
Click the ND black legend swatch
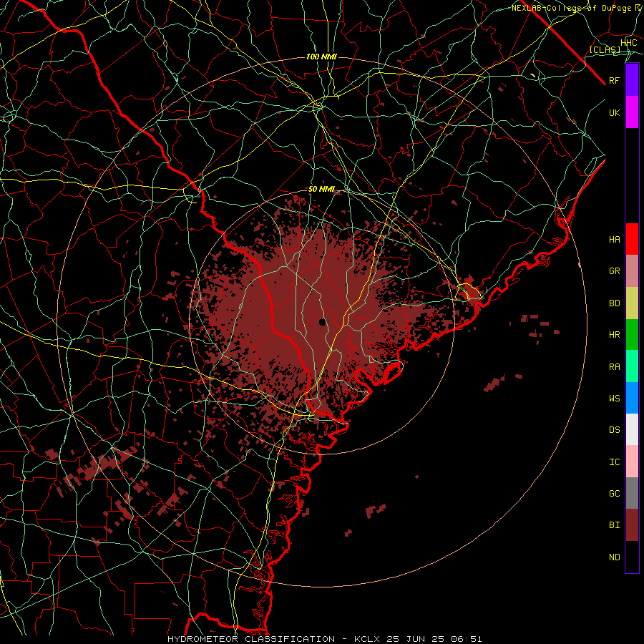(632, 557)
